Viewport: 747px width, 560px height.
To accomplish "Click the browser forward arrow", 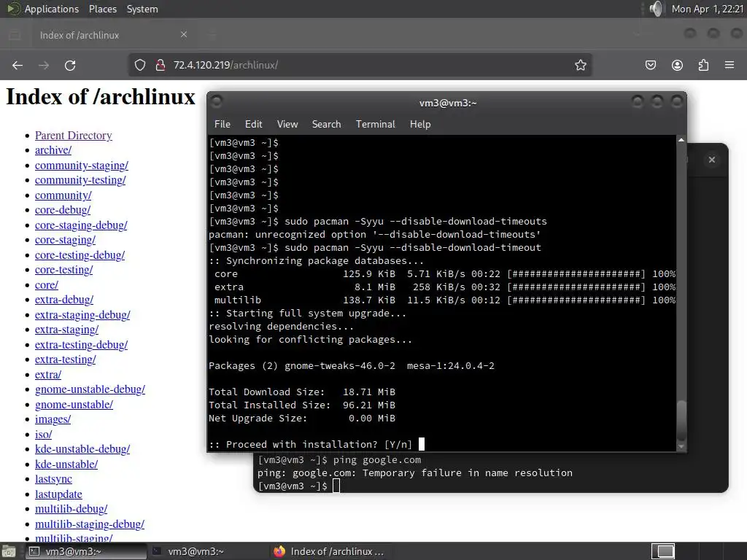I will [44, 65].
